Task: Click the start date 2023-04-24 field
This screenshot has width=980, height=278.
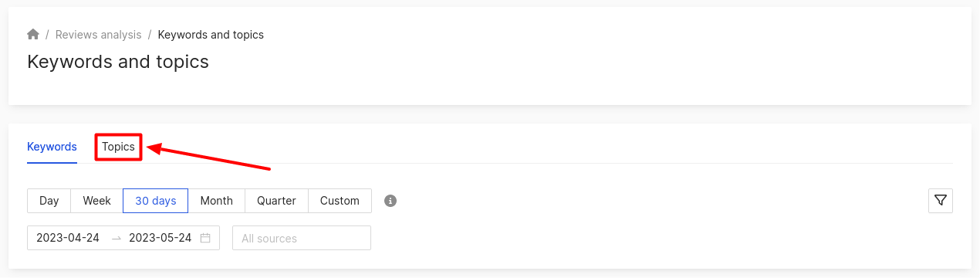Action: coord(68,238)
